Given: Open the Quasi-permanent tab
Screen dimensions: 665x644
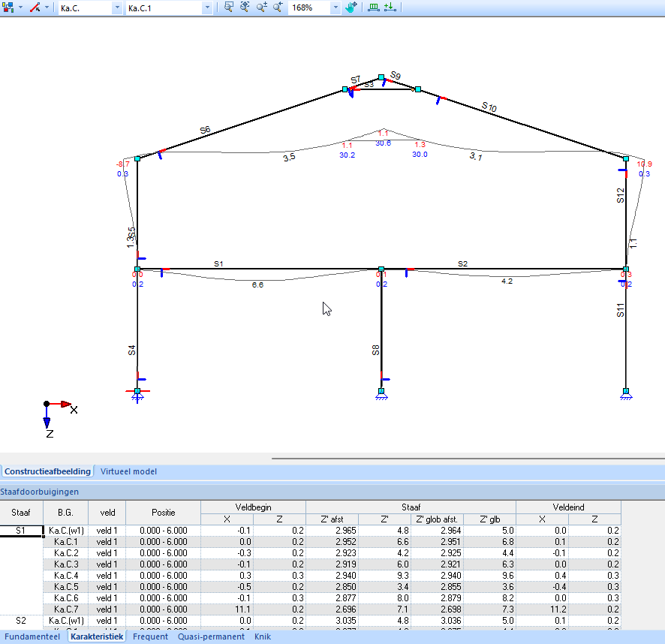Looking at the screenshot, I should (211, 636).
